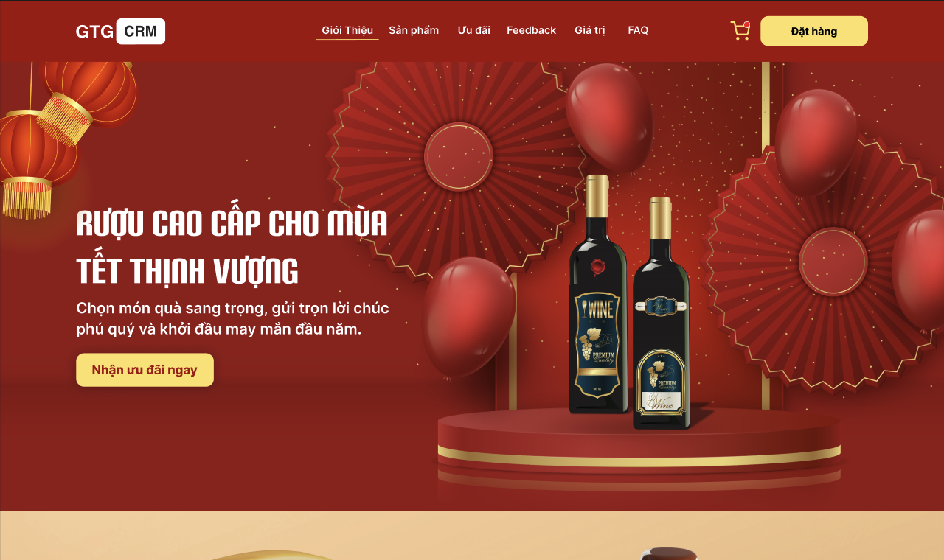The image size is (944, 560).
Task: Click the red cart notification dot
Action: tap(746, 25)
